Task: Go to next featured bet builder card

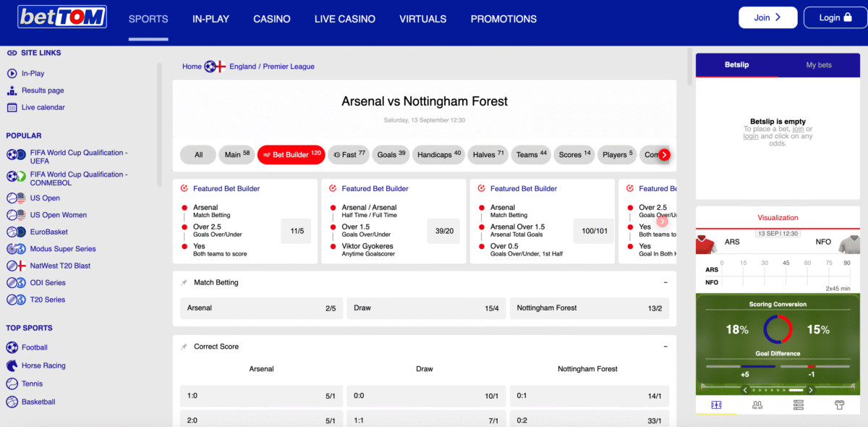Action: (x=663, y=221)
